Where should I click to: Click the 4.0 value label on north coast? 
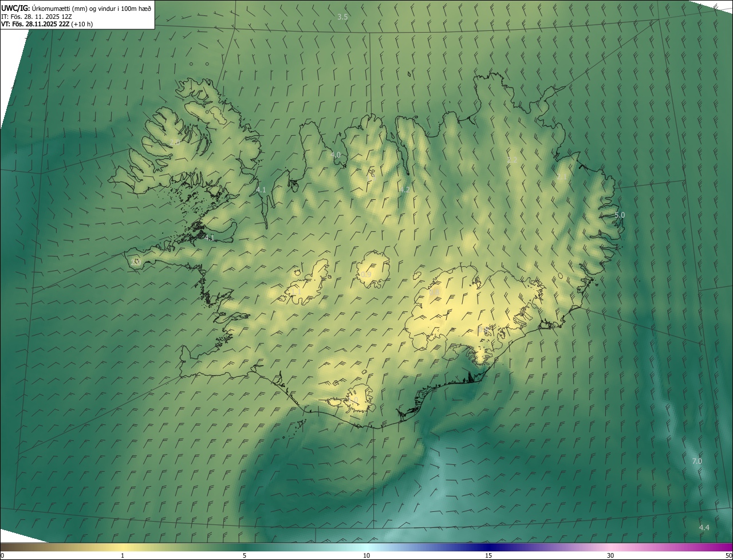coord(336,155)
